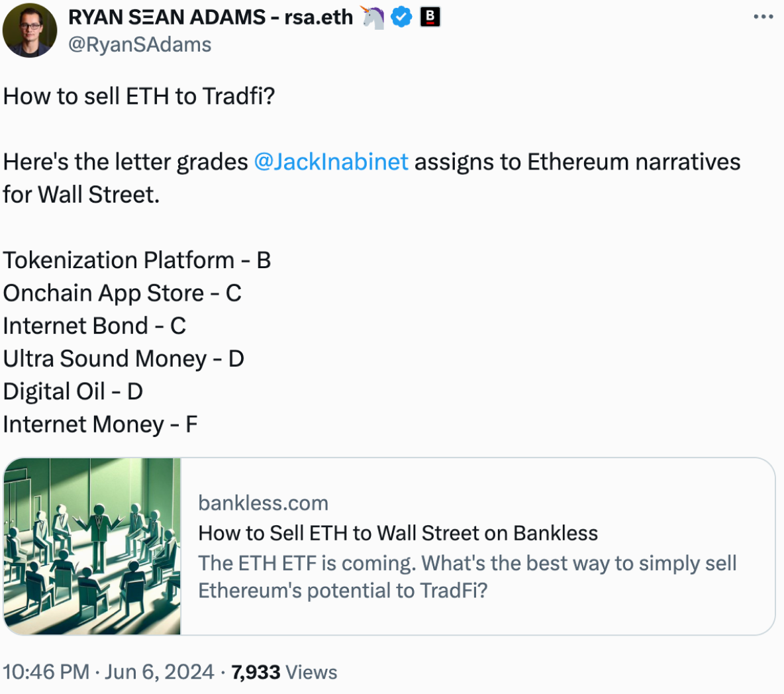The image size is (784, 694).
Task: Open 'How to Sell ETH to Wall Street' title
Action: tap(398, 533)
